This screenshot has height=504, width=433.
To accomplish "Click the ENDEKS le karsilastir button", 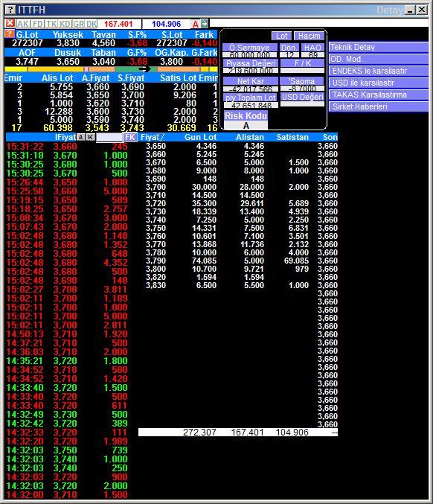I will (379, 71).
